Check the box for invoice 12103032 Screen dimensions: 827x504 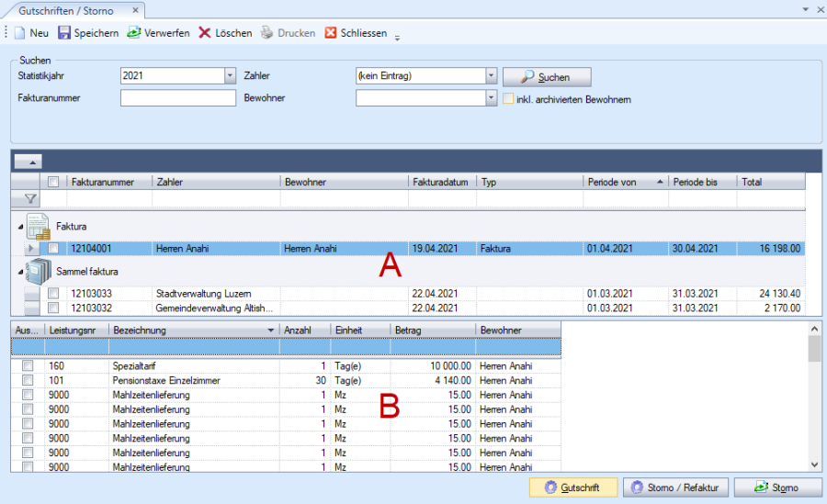[53, 308]
